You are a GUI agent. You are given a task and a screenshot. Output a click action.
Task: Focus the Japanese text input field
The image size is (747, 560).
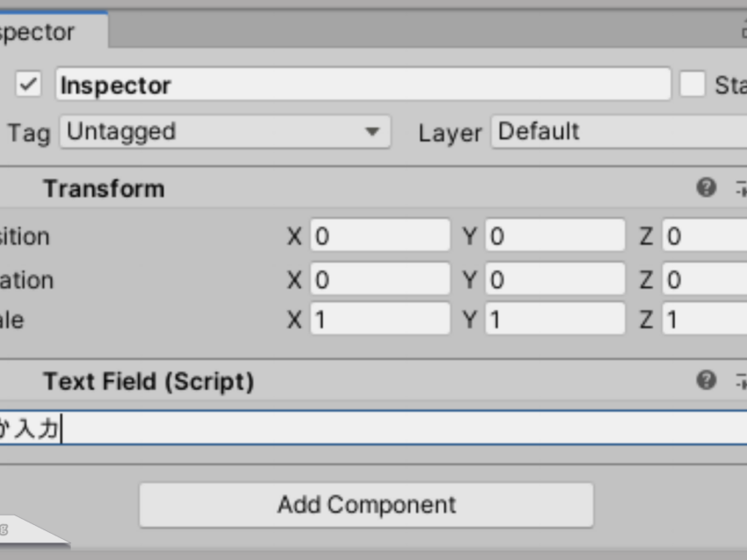(x=373, y=428)
